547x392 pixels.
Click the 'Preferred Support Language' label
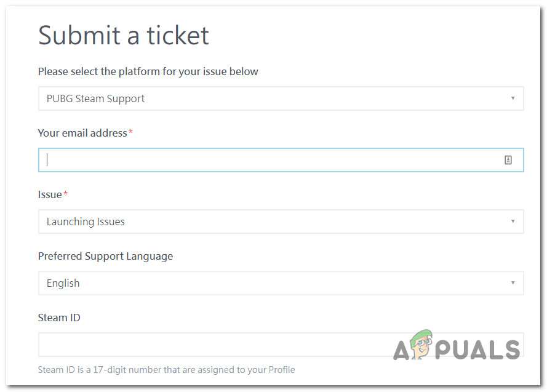click(105, 256)
